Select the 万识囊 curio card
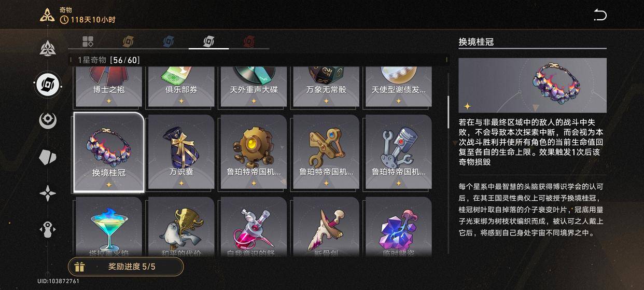This screenshot has width=644, height=290. click(x=181, y=152)
